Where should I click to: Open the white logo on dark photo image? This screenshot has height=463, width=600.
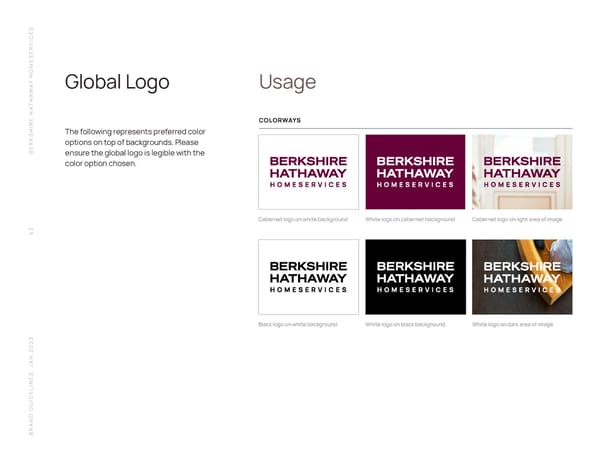pos(521,277)
